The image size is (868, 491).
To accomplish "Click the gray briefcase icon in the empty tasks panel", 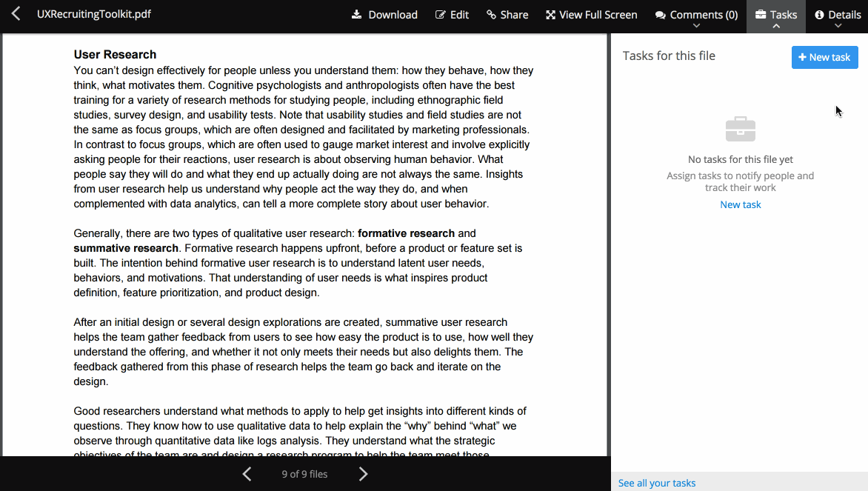I will pos(741,130).
